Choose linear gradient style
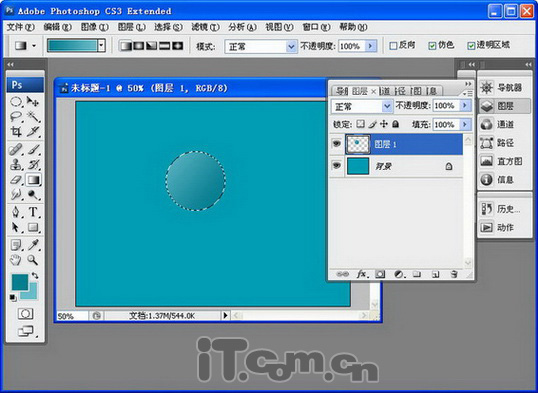This screenshot has height=393, width=538. pos(126,46)
